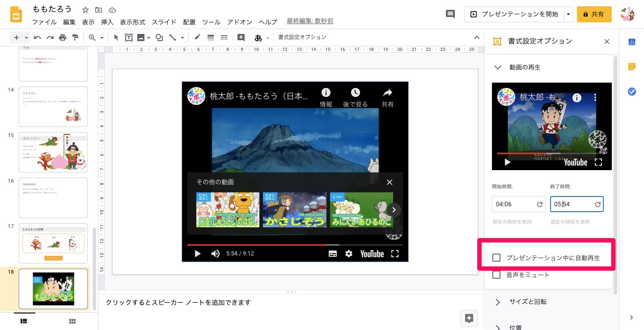This screenshot has height=330, width=644.
Task: Open the ツール menu
Action: [211, 22]
